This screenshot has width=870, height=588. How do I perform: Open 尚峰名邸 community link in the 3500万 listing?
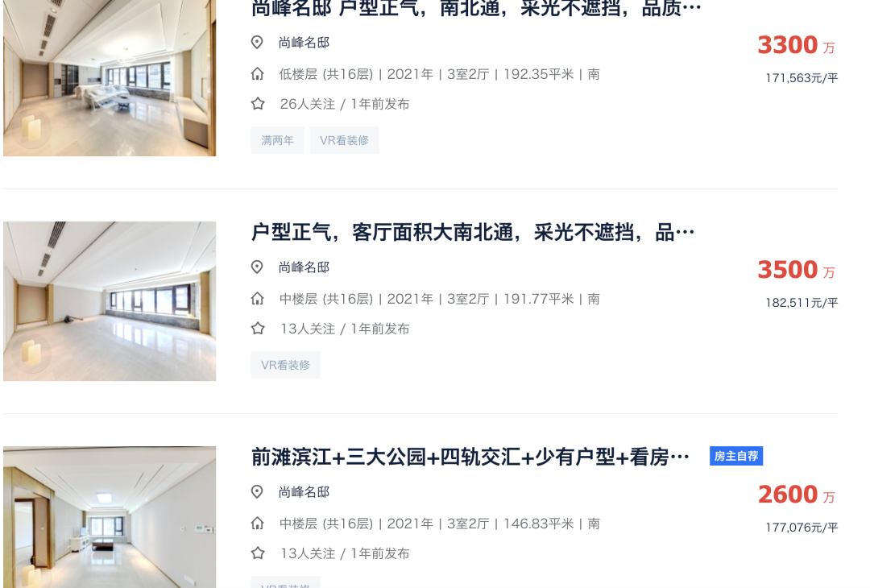[x=304, y=267]
